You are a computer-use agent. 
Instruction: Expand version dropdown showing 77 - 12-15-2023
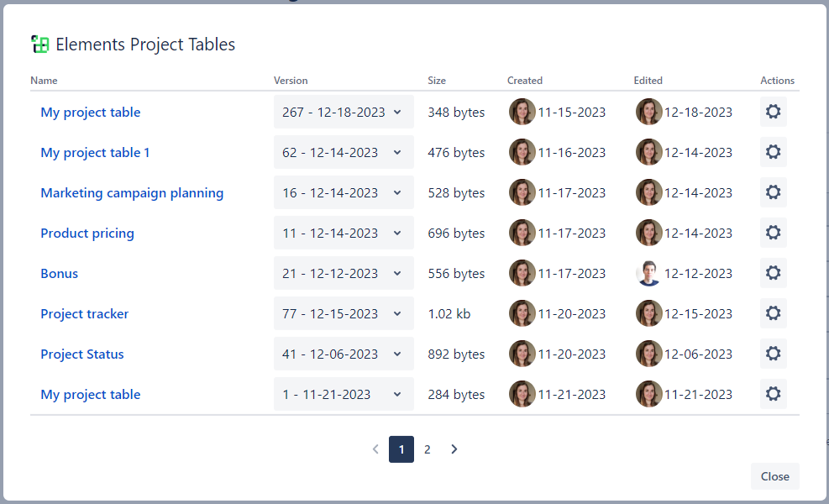coord(344,313)
